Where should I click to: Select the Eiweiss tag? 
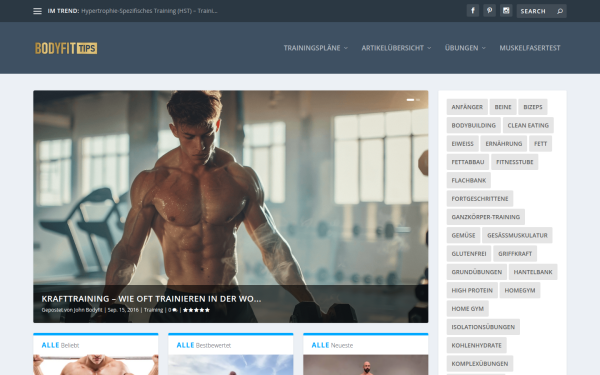(x=462, y=144)
